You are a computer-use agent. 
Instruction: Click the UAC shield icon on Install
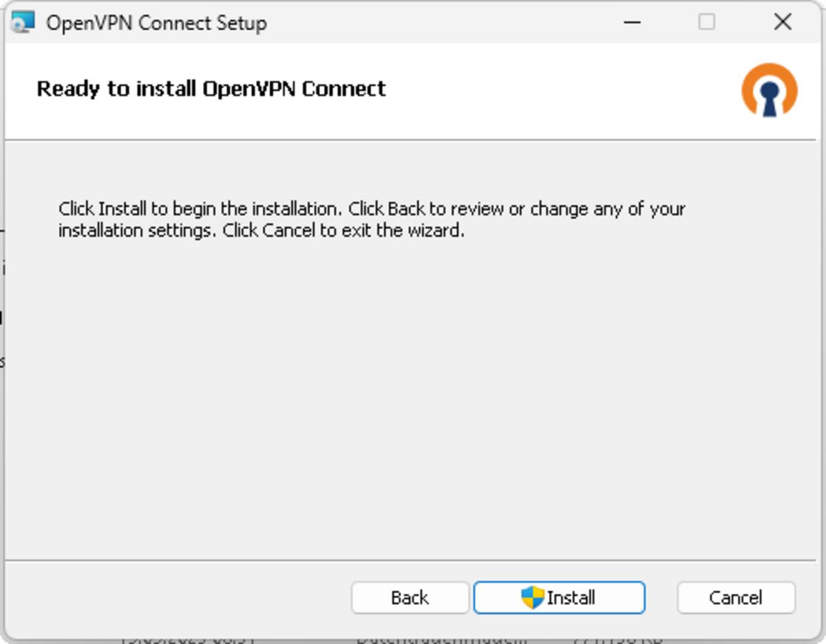coord(532,597)
